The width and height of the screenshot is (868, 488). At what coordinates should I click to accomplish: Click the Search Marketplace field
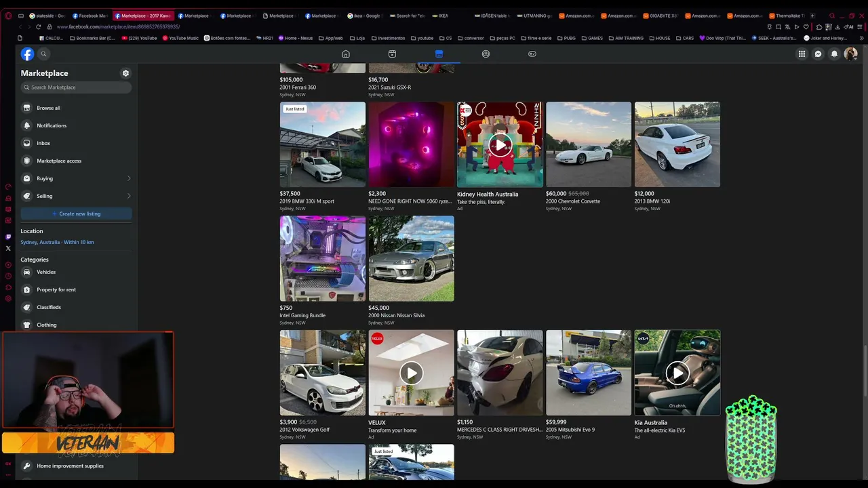pyautogui.click(x=76, y=87)
